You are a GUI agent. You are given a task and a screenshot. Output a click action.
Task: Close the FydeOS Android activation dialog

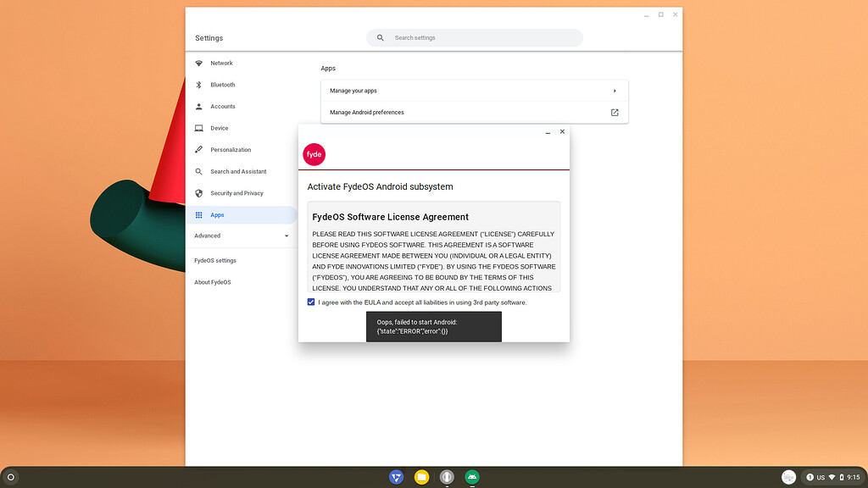click(x=562, y=131)
